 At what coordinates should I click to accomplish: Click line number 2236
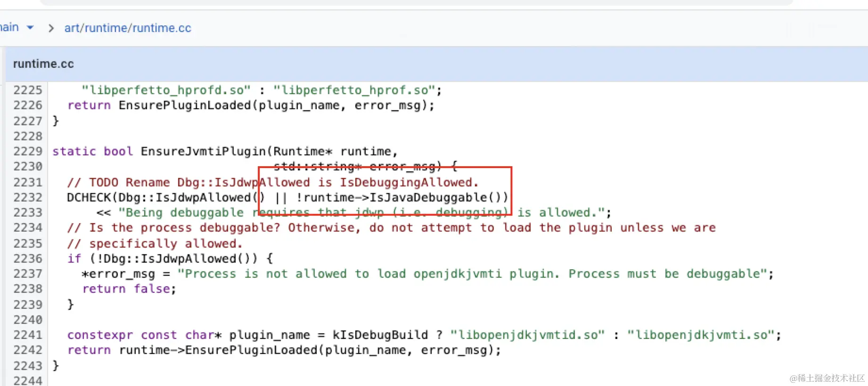tap(28, 258)
